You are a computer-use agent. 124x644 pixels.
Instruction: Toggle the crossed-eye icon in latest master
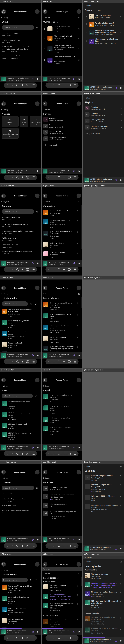(x=31, y=304)
